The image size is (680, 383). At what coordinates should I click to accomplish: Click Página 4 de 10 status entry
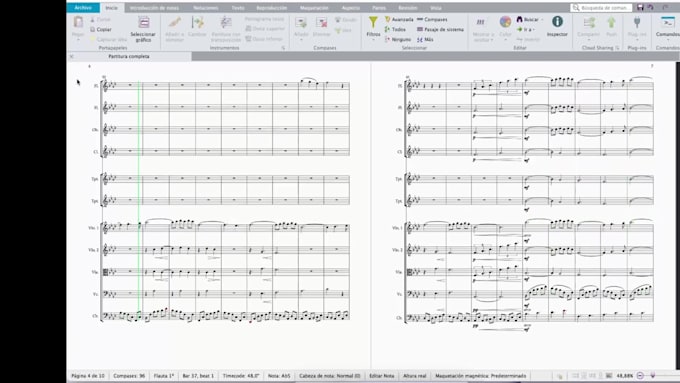pos(88,376)
